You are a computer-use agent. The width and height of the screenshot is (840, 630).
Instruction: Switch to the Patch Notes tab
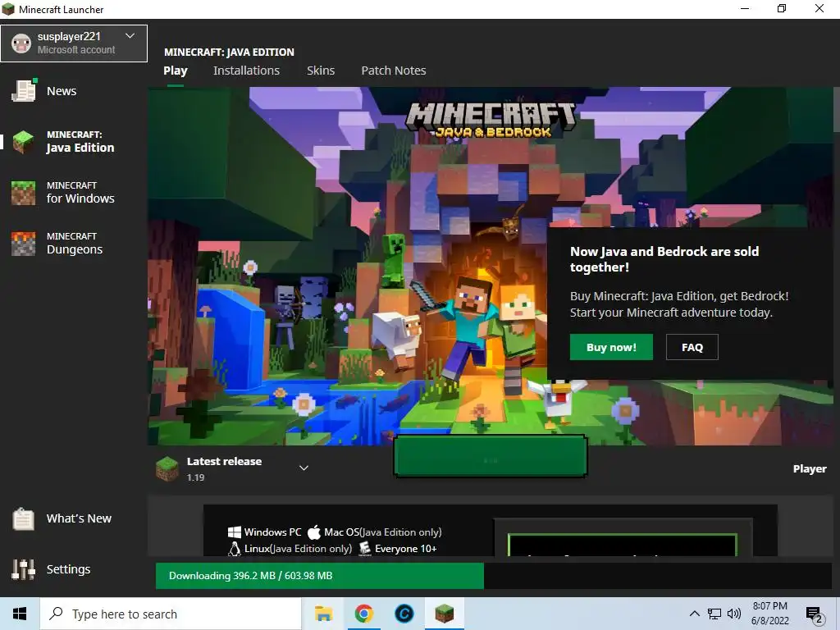click(394, 71)
